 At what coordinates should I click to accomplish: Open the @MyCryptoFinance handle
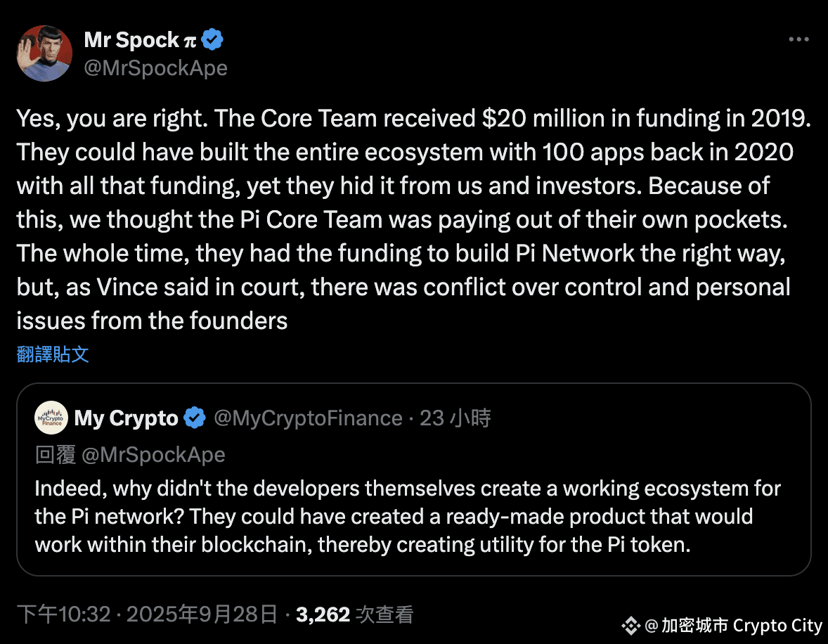pos(307,418)
